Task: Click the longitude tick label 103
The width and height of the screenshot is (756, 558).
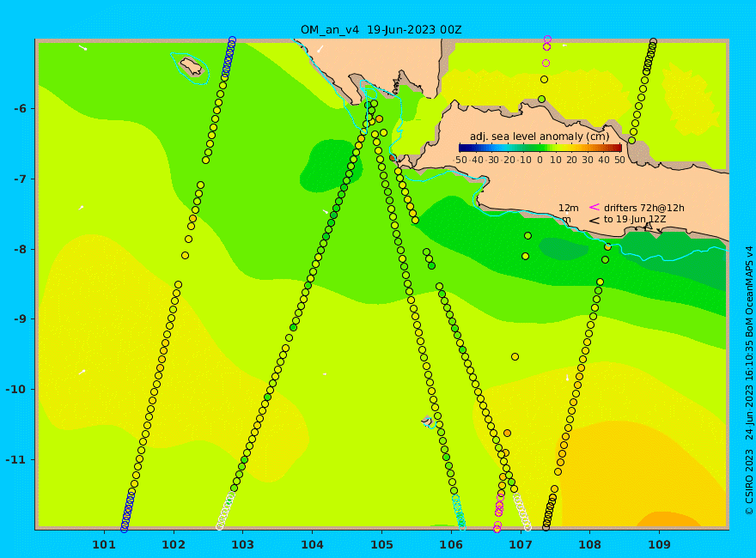Action: pos(242,545)
